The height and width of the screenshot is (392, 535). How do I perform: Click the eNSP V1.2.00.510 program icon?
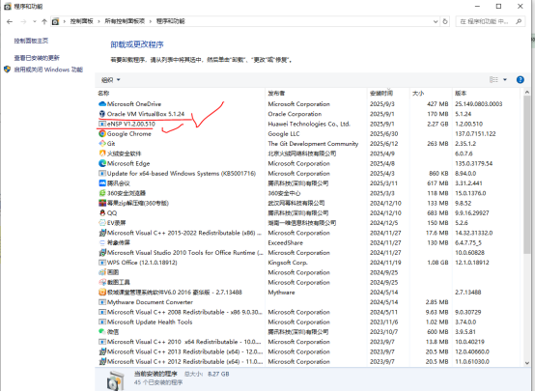[x=102, y=124]
